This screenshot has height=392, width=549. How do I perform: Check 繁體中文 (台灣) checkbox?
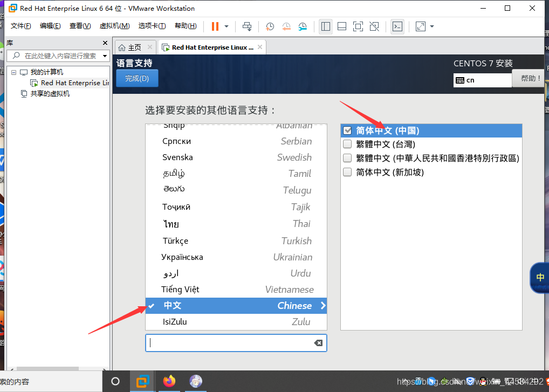click(347, 144)
